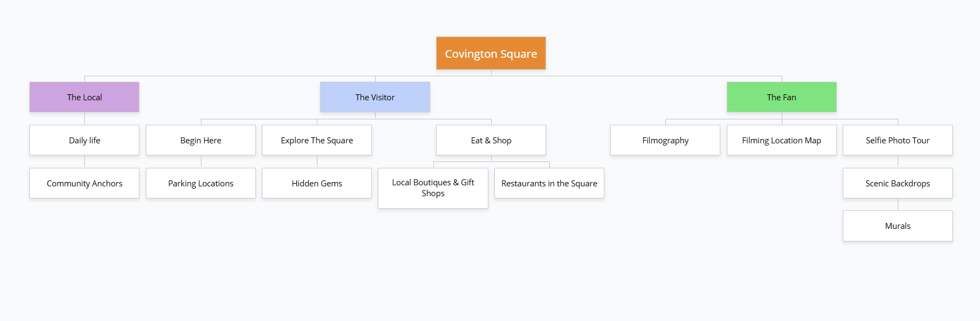The width and height of the screenshot is (980, 321).
Task: Select the Scenic Backdrops node
Action: click(x=897, y=183)
